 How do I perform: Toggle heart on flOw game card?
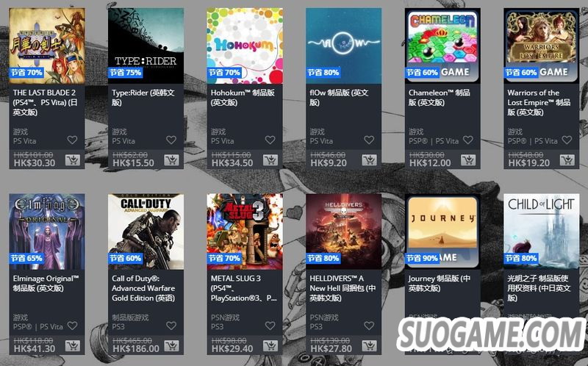coord(370,140)
